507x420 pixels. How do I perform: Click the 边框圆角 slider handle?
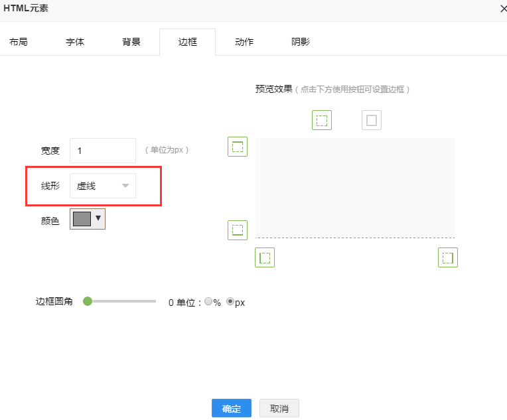(87, 301)
